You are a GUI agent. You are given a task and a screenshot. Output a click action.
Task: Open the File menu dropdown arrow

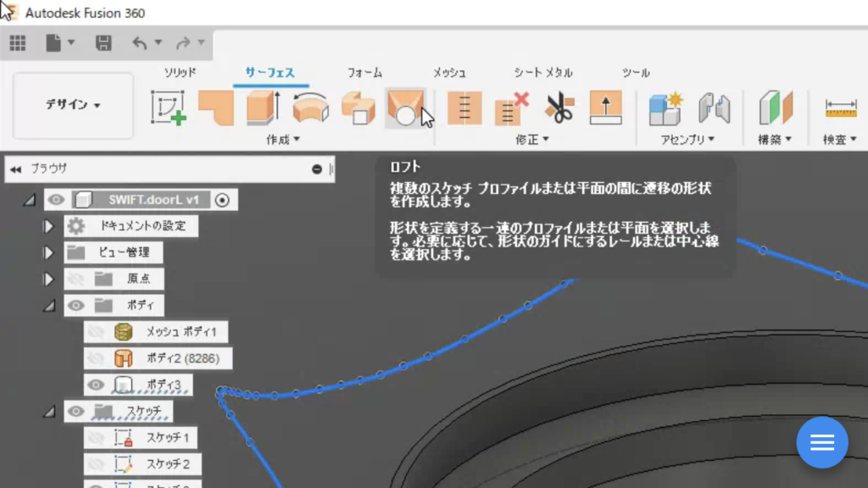click(71, 42)
